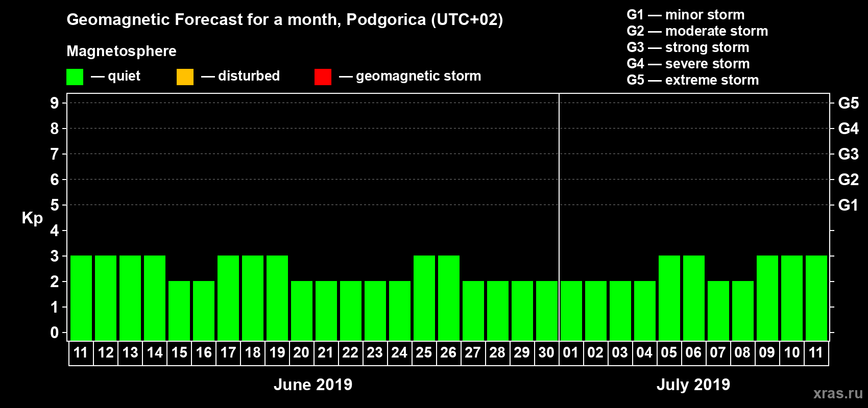The width and height of the screenshot is (868, 408).
Task: Select the July 01 date cell
Action: click(x=571, y=353)
